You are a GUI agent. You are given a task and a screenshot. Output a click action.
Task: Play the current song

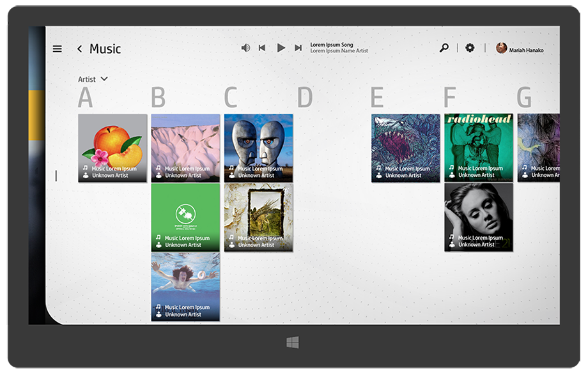pyautogui.click(x=281, y=48)
